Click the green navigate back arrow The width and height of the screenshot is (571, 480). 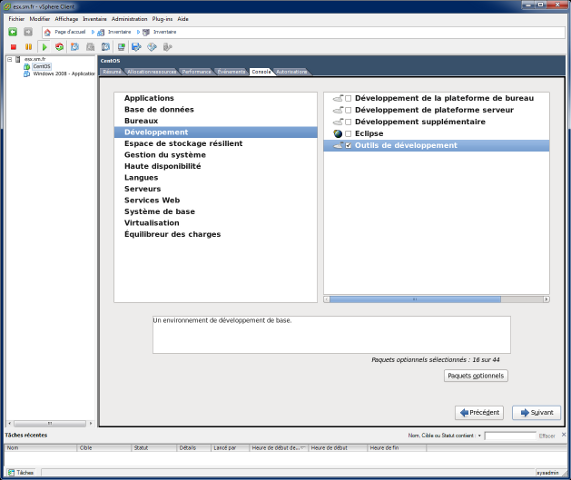tap(13, 32)
